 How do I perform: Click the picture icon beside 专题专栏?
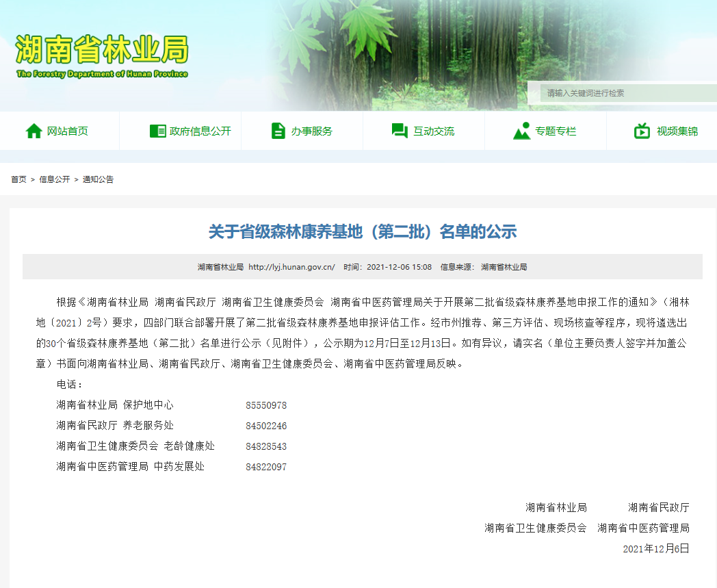click(x=521, y=131)
